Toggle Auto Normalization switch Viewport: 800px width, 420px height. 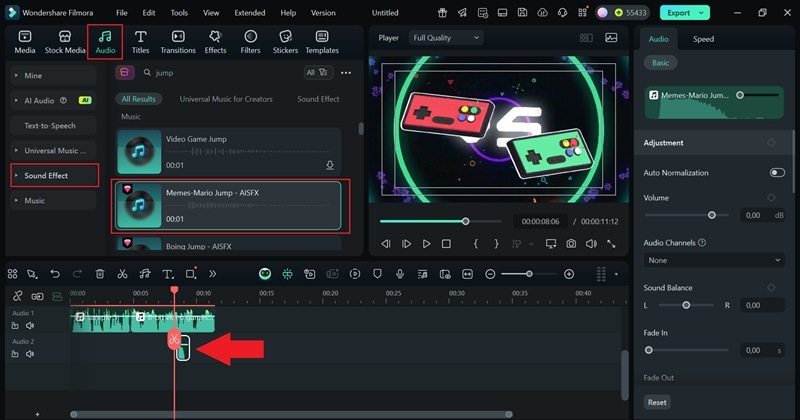click(x=777, y=172)
